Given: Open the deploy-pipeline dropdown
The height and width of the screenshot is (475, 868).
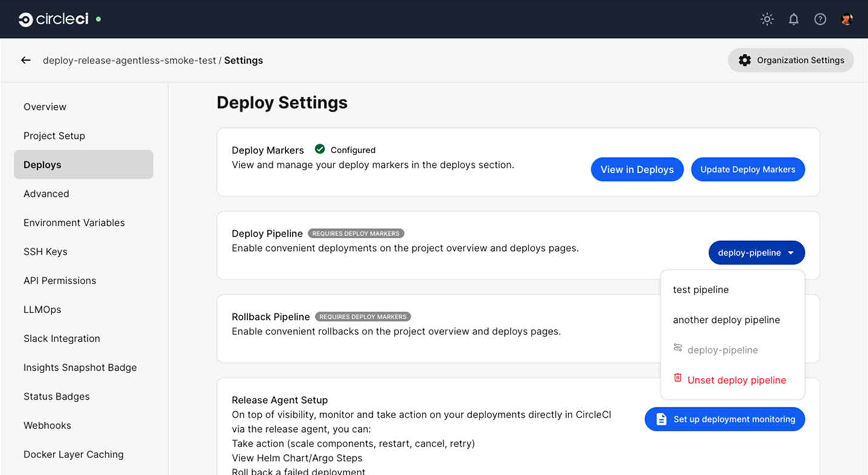Looking at the screenshot, I should (756, 253).
